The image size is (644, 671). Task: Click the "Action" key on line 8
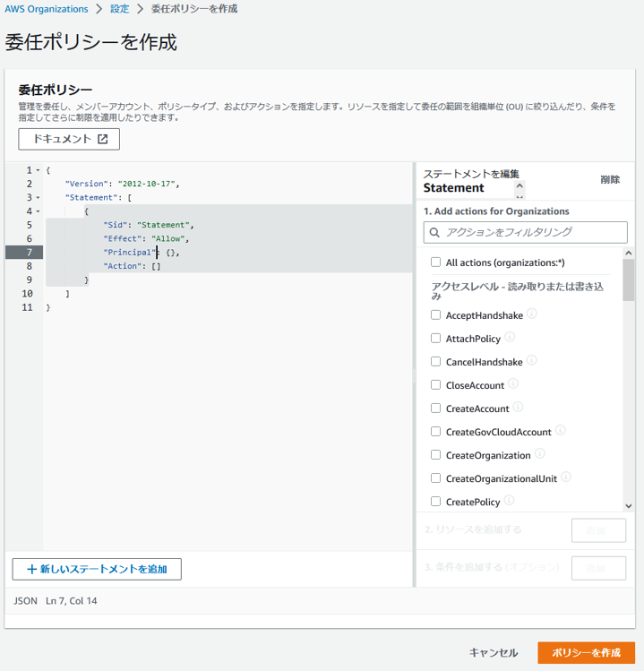tap(123, 266)
